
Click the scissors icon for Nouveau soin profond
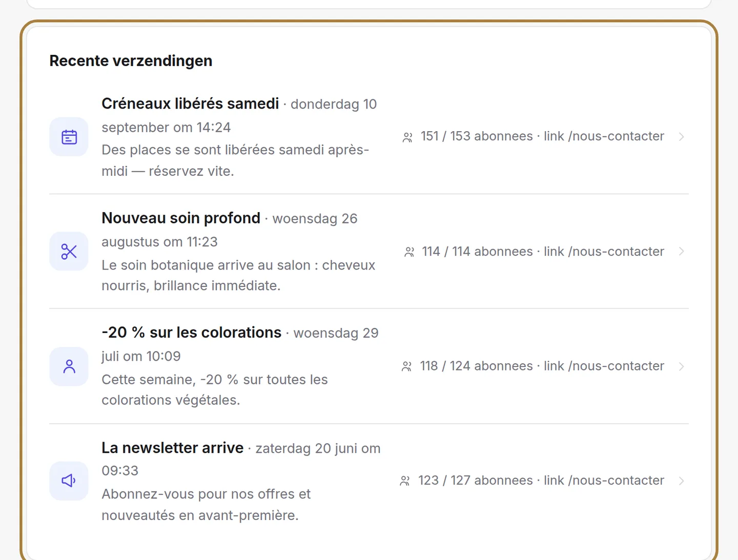(69, 252)
